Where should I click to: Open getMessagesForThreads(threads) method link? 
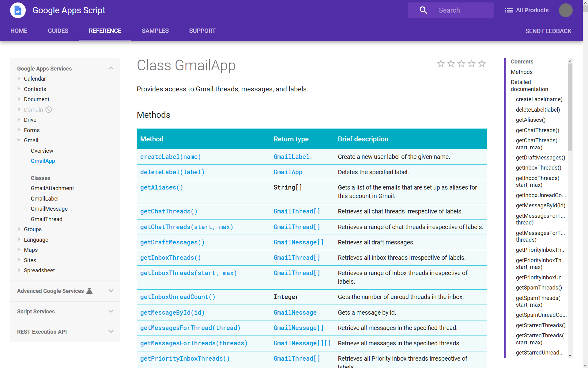pos(194,343)
